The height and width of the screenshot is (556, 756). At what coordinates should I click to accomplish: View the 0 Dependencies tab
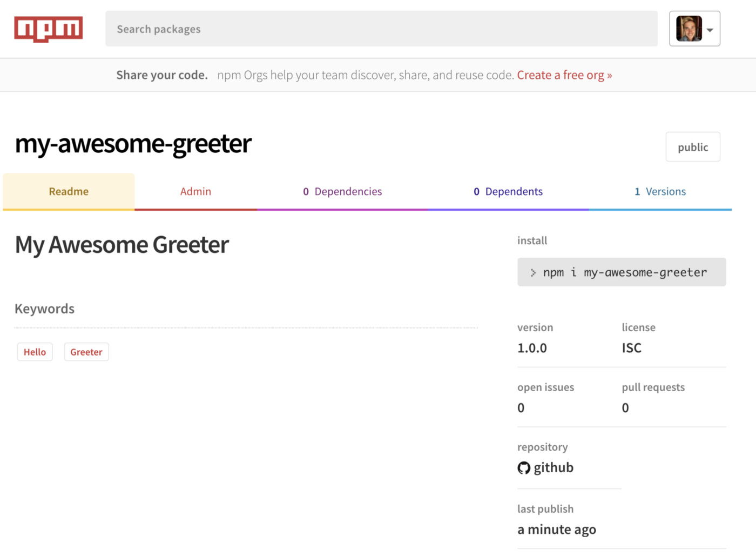pyautogui.click(x=342, y=191)
